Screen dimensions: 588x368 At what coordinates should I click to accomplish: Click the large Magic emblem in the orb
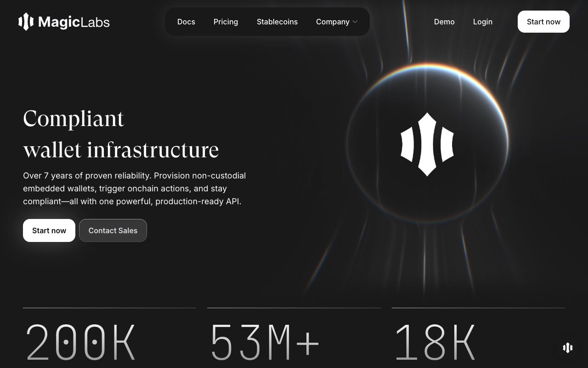pos(427,144)
